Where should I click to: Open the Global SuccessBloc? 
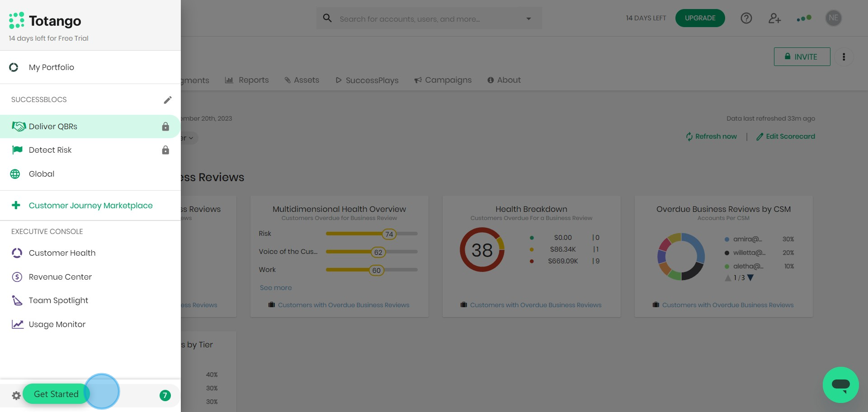coord(90,174)
